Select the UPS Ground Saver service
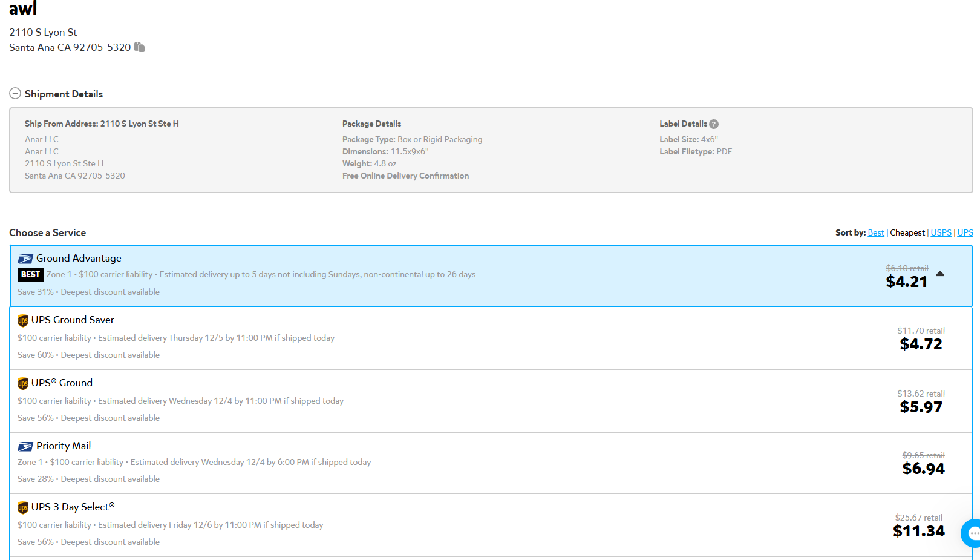Screen dimensions: 980x560 tap(491, 338)
